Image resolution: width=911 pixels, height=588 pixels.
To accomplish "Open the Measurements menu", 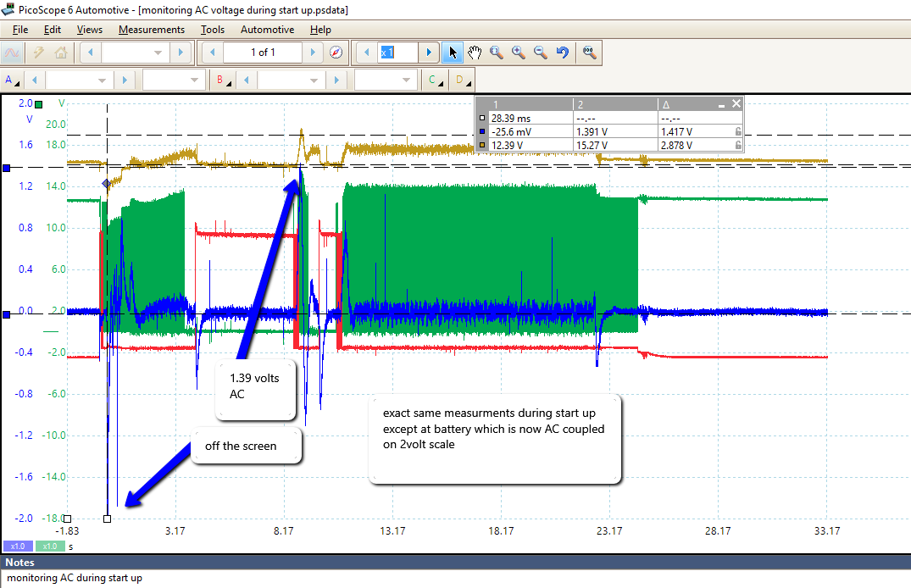I will (x=151, y=30).
